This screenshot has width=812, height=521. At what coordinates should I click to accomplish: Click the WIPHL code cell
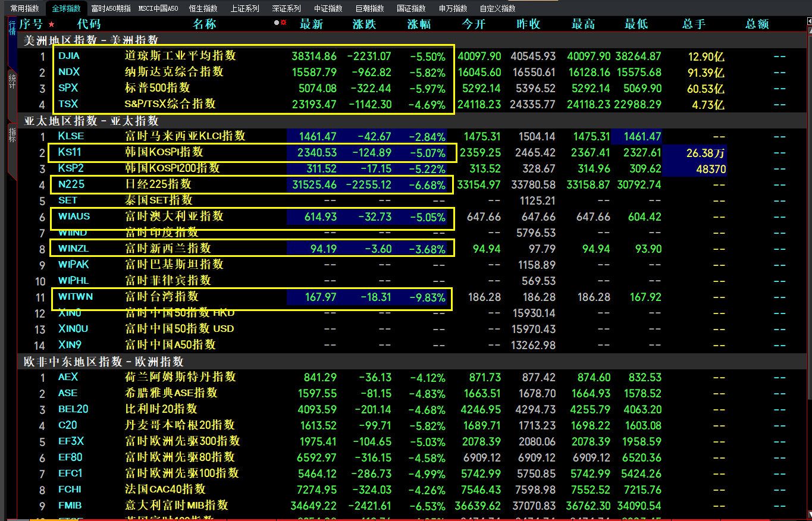(x=74, y=281)
